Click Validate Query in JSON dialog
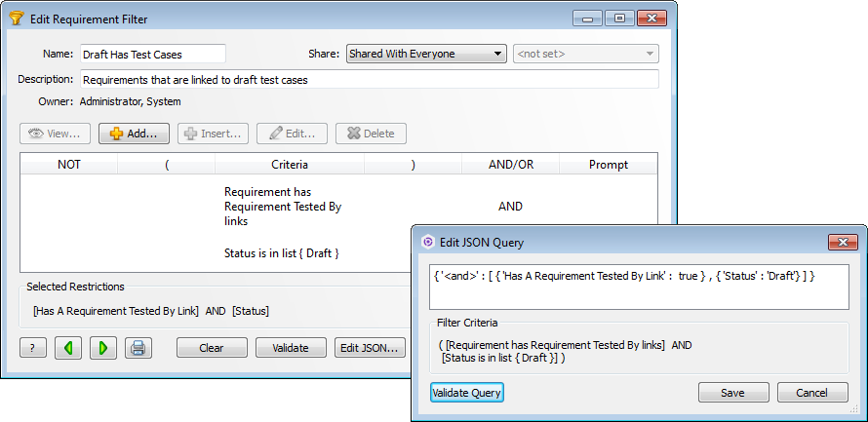Screen dimensions: 868x422 pyautogui.click(x=467, y=393)
